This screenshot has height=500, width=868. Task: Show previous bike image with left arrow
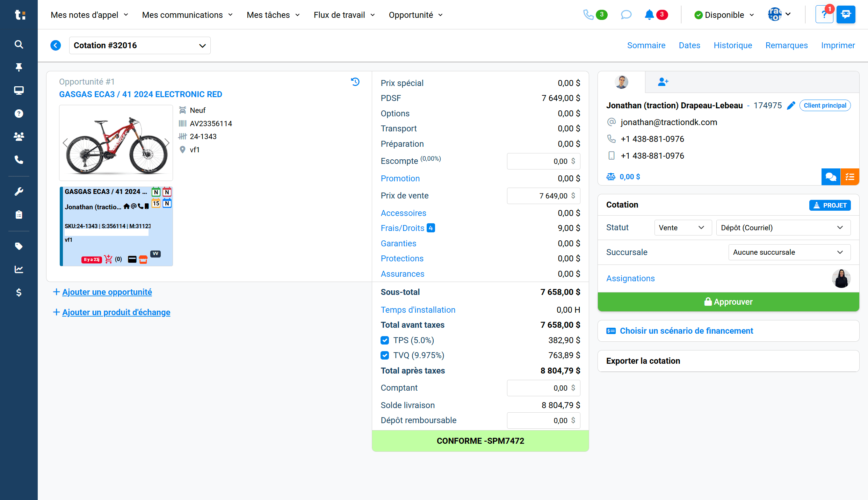click(x=65, y=143)
